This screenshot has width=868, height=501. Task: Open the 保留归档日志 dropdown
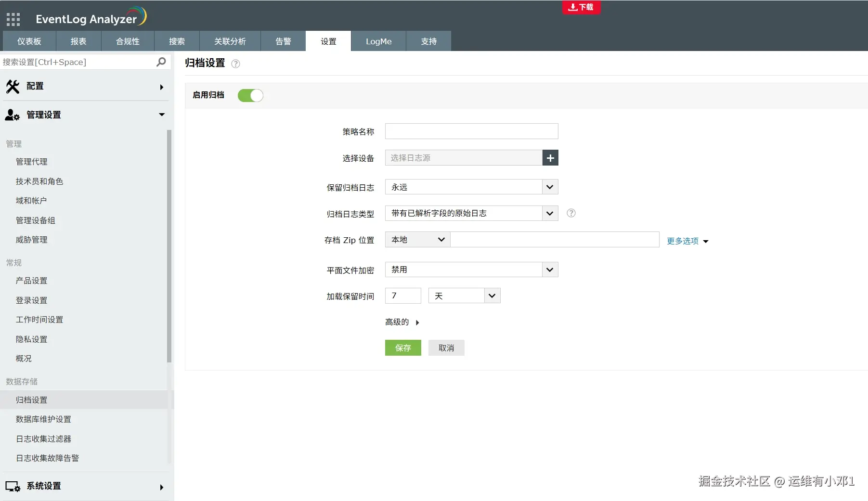471,187
